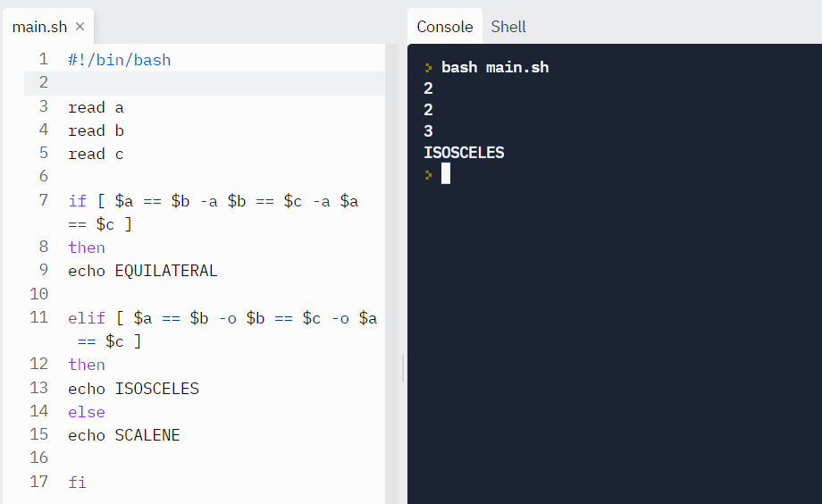Click the blinking console cursor block
Viewport: 822px width, 504px height.
(446, 173)
